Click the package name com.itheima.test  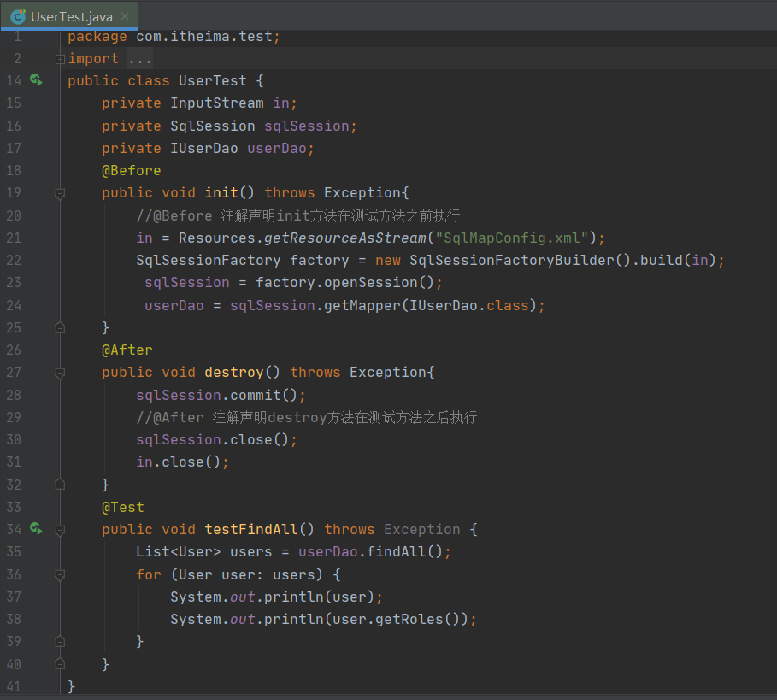(x=204, y=37)
